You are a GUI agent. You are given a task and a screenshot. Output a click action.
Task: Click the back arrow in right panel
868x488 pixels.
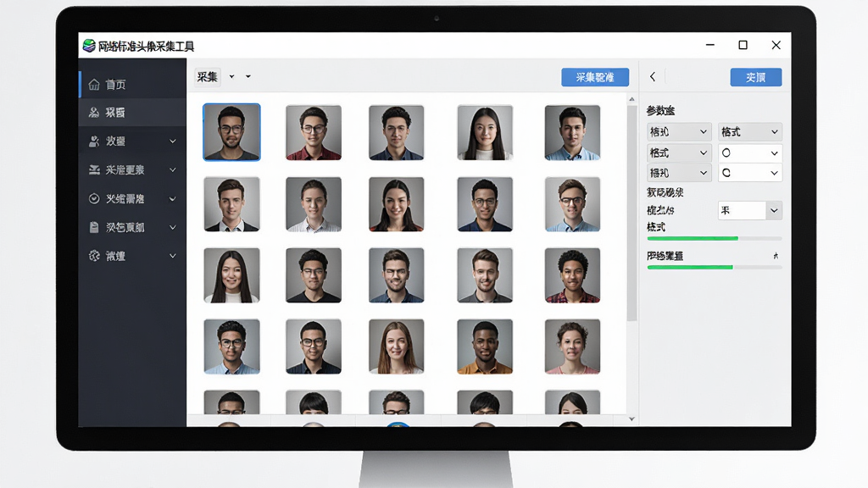pyautogui.click(x=653, y=77)
